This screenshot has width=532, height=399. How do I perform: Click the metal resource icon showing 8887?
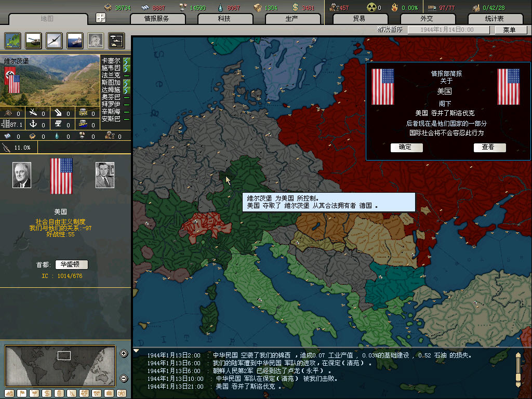tap(145, 7)
